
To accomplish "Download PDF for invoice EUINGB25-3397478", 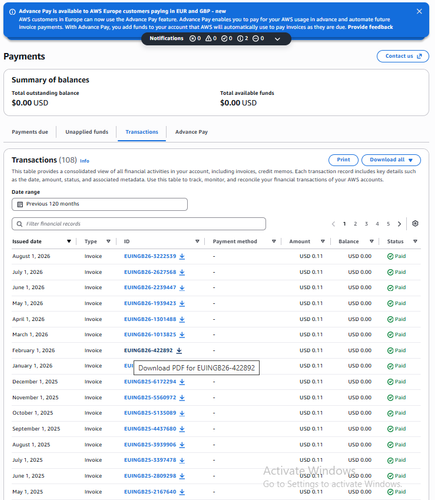I will tap(182, 460).
